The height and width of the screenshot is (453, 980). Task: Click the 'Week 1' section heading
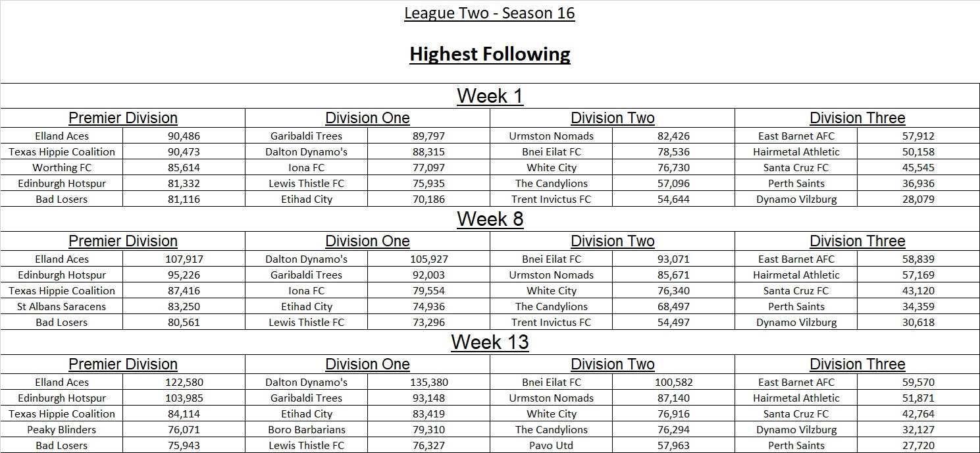pyautogui.click(x=490, y=96)
